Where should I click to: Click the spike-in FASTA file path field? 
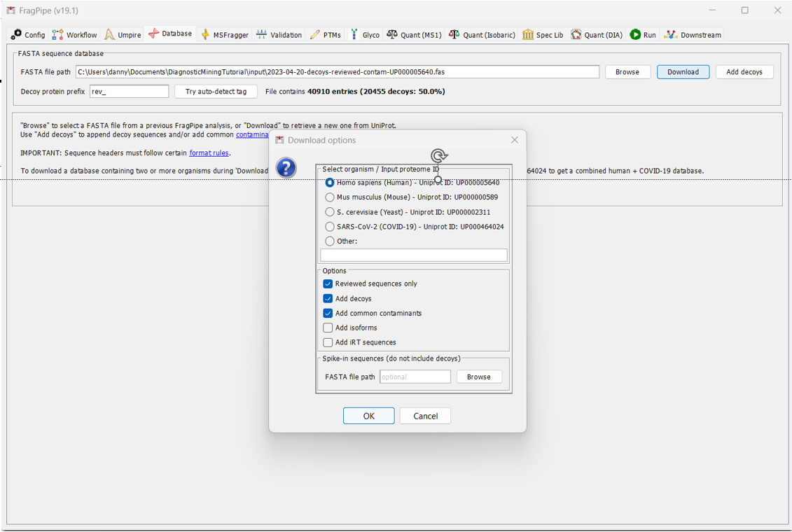coord(415,377)
